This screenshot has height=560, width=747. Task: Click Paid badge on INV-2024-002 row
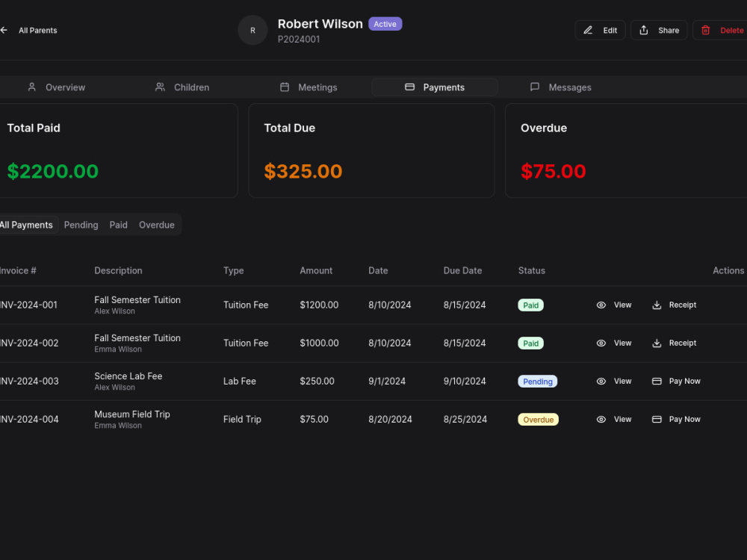pyautogui.click(x=530, y=343)
